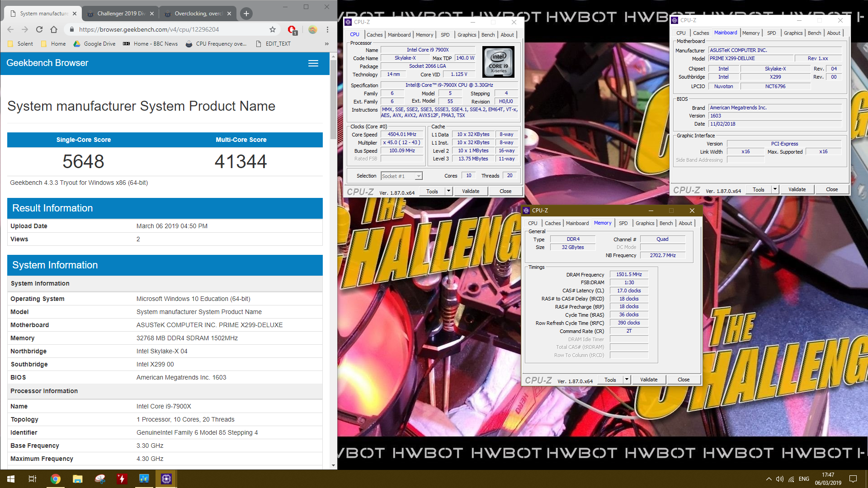
Task: Open the blue chart app on taskbar
Action: (x=144, y=479)
